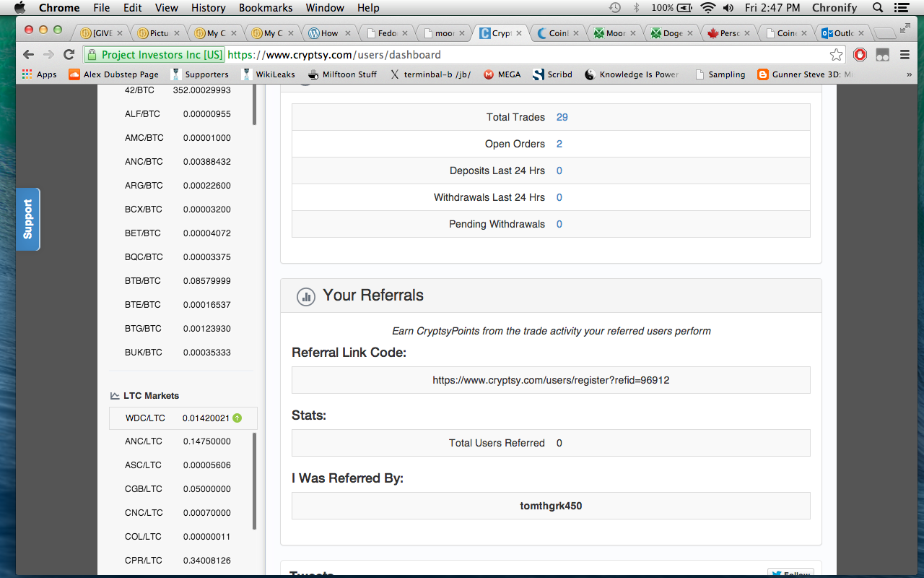Click the extension icon beside AdBlock
The image size is (924, 578).
click(x=882, y=55)
